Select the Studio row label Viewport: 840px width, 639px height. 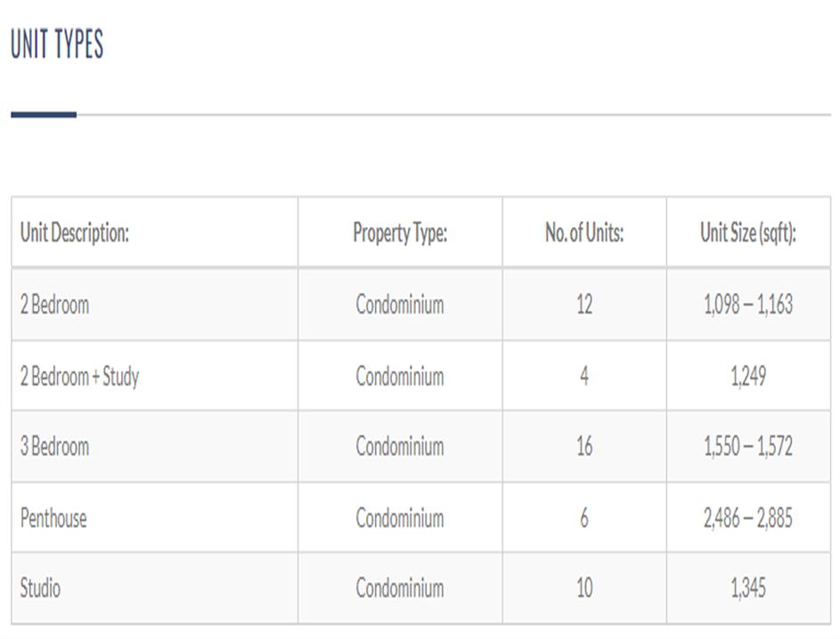(x=41, y=588)
